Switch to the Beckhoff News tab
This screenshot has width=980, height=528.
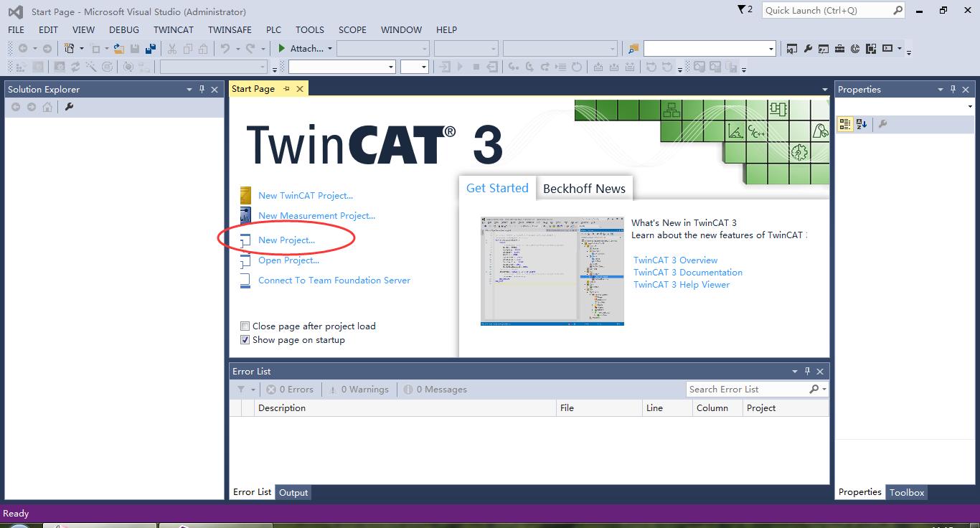pyautogui.click(x=584, y=189)
